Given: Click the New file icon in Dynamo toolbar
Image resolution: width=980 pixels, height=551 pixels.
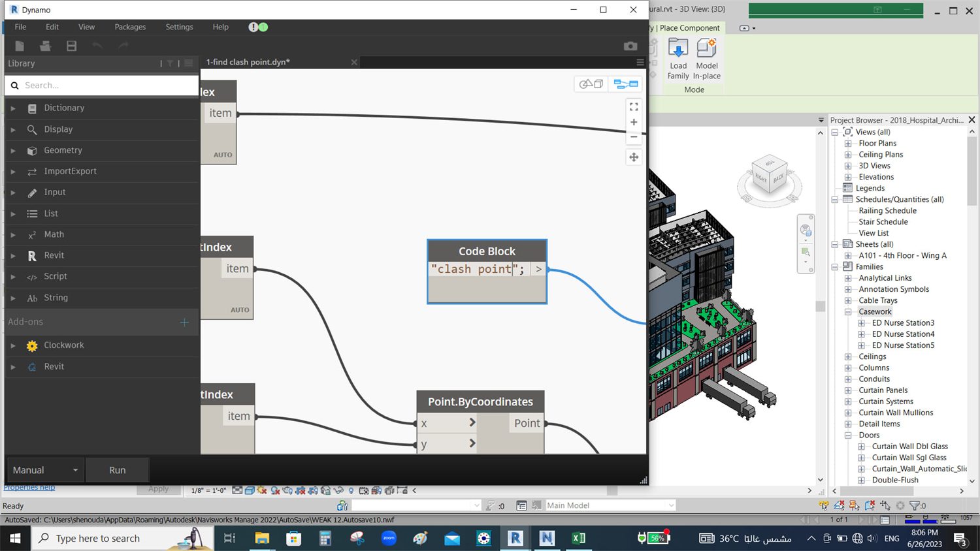Looking at the screenshot, I should point(20,46).
